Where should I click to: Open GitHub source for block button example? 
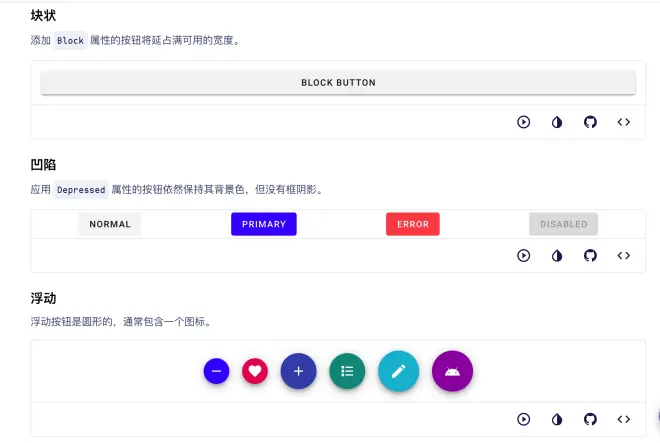[x=590, y=122]
